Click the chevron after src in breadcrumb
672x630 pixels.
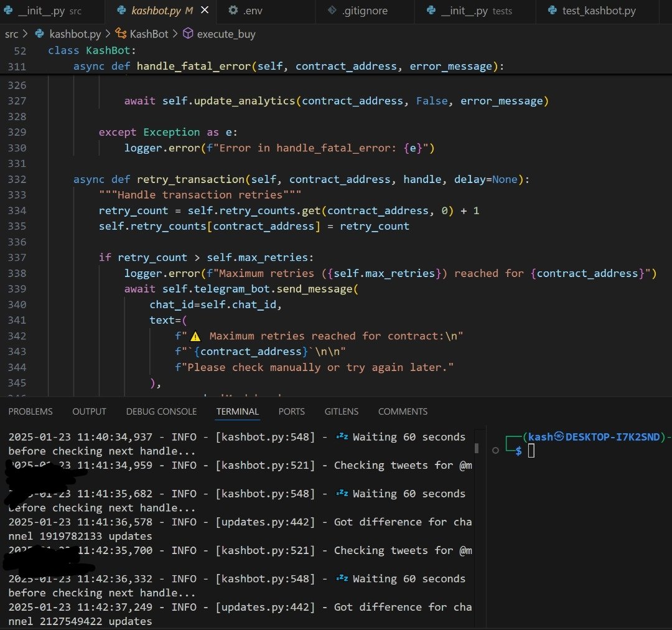[26, 34]
